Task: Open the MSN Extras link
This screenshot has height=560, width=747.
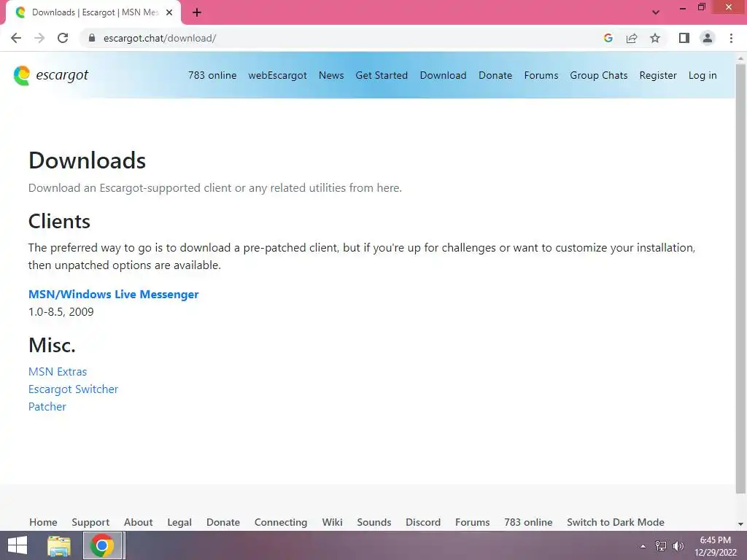Action: coord(58,371)
